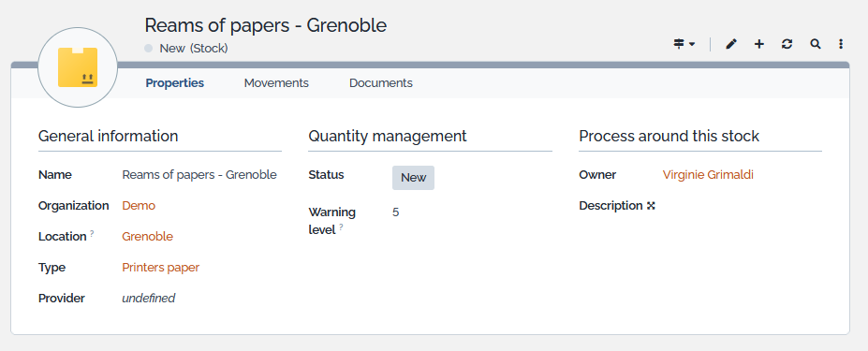Open the Documents tab
868x351 pixels.
click(381, 83)
